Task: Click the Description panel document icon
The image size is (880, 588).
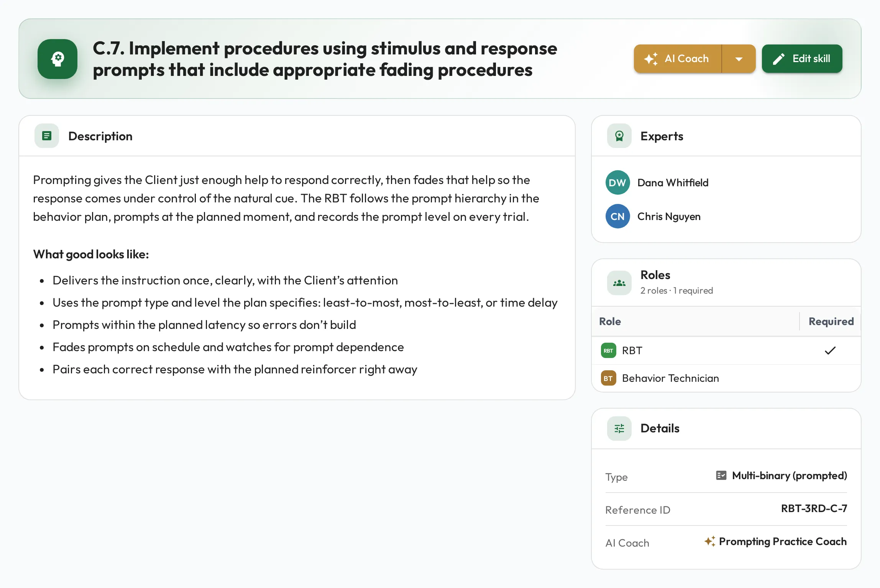Action: pyautogui.click(x=47, y=136)
